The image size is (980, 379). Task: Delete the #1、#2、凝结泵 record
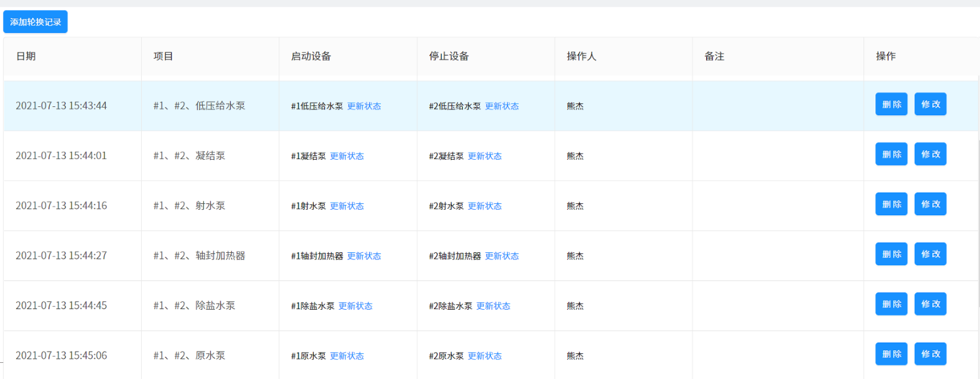(x=891, y=154)
